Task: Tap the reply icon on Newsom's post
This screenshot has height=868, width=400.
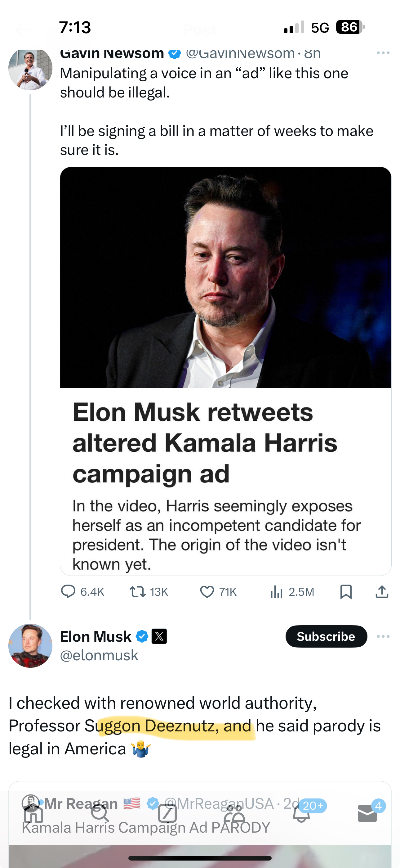Action: pyautogui.click(x=68, y=592)
